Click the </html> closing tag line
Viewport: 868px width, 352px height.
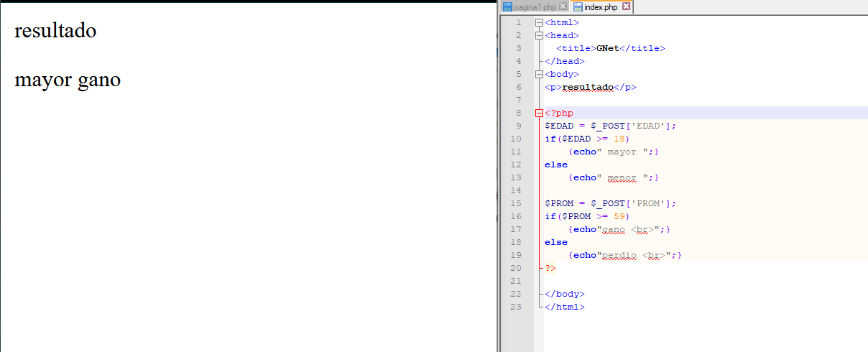(565, 307)
